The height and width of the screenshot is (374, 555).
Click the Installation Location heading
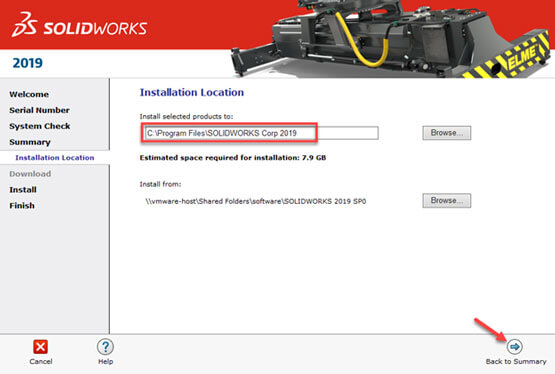click(192, 92)
